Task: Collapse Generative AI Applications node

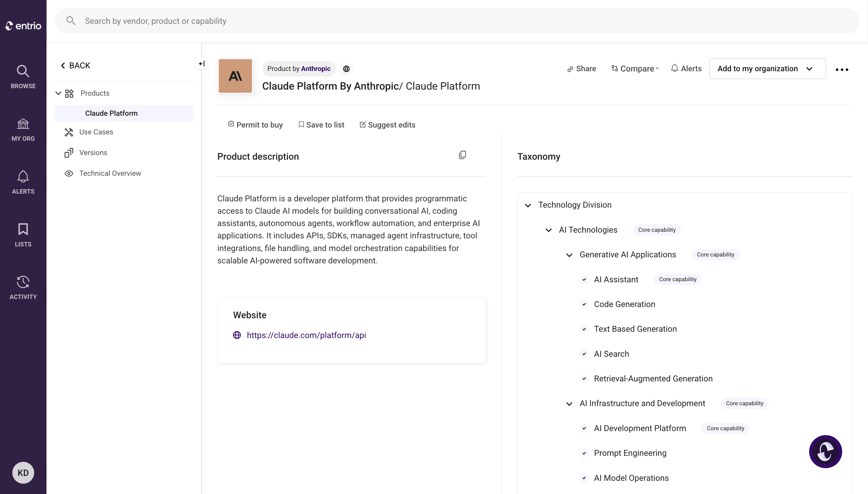Action: coord(569,255)
